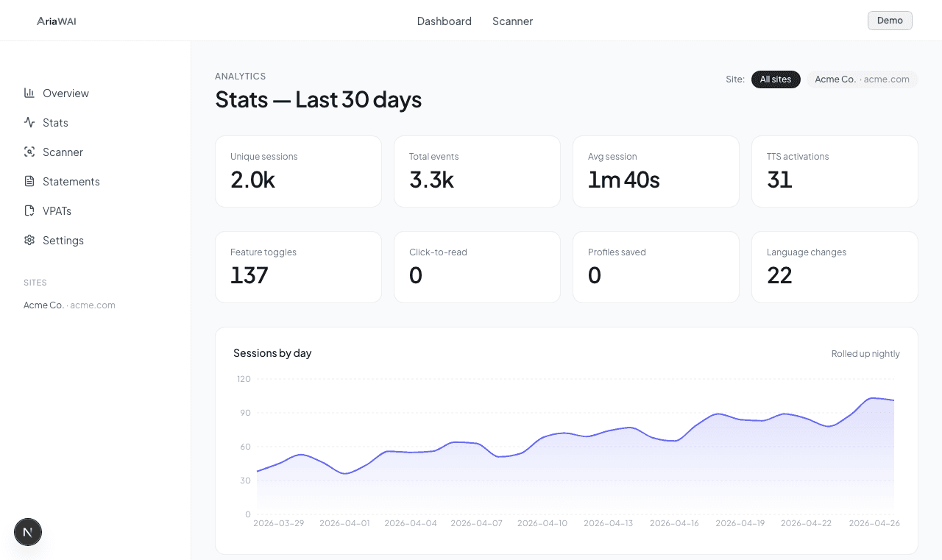This screenshot has height=560, width=942.
Task: Click the Statements document icon
Action: tap(29, 181)
